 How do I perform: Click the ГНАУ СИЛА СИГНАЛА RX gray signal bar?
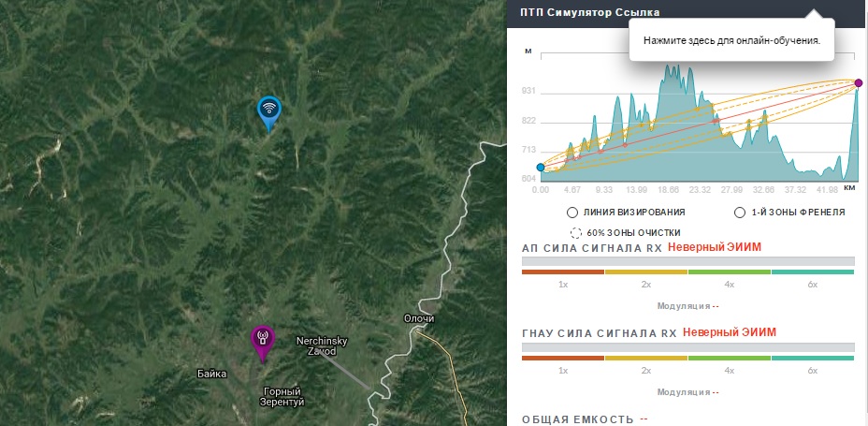[688, 347]
